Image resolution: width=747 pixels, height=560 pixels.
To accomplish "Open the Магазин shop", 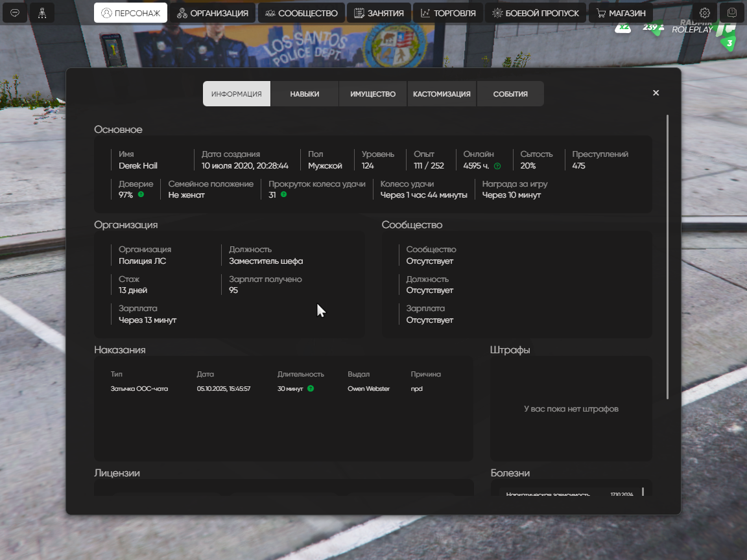I will click(621, 13).
